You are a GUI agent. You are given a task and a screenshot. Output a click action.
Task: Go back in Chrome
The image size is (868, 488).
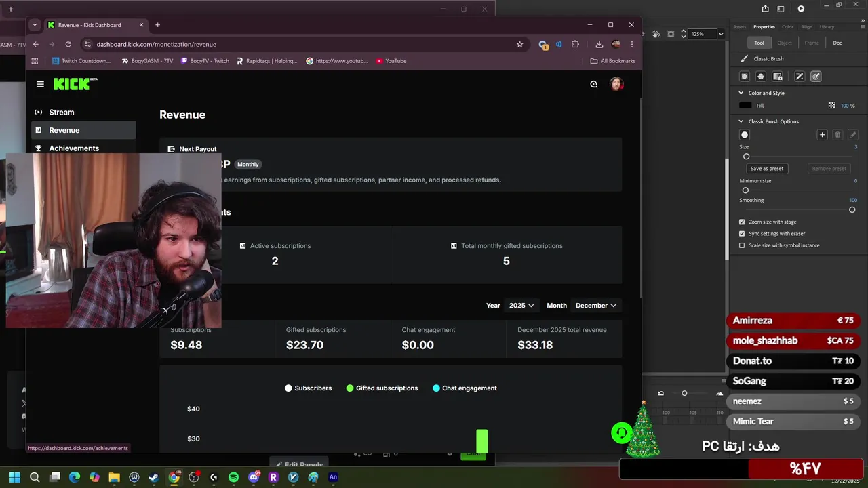[x=35, y=44]
